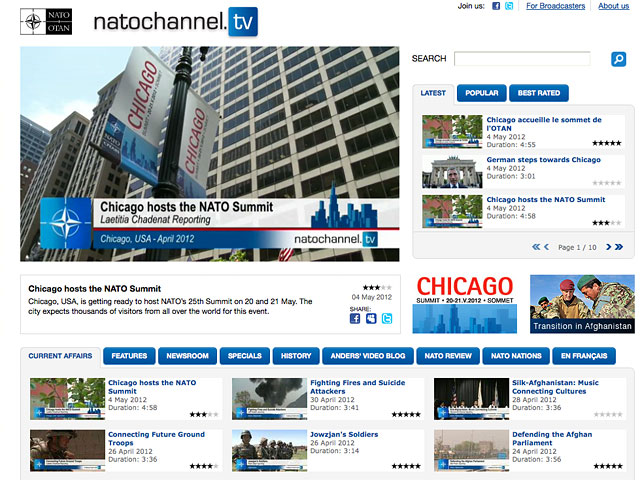Open German steps towards Chicago video link
This screenshot has height=480, width=640.
[x=543, y=159]
